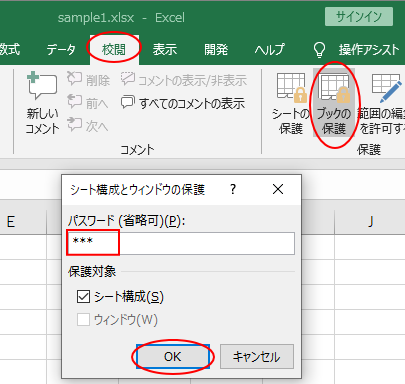Open the ヘルプ ribbon tab

click(269, 50)
